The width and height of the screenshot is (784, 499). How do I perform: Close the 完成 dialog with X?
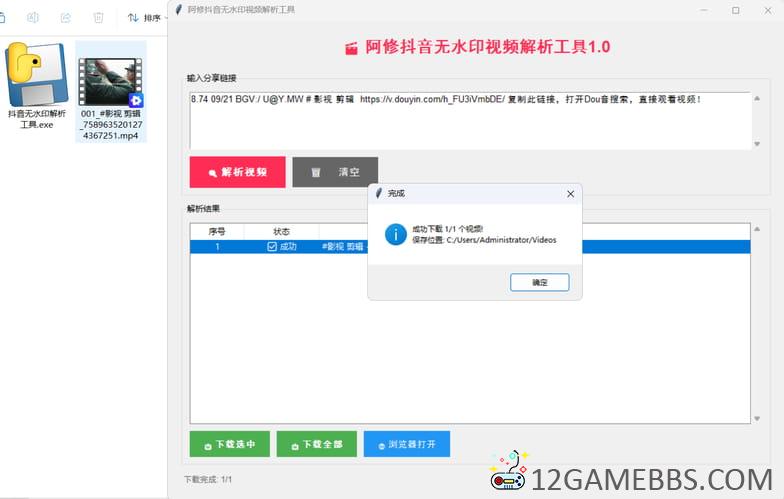tap(570, 194)
